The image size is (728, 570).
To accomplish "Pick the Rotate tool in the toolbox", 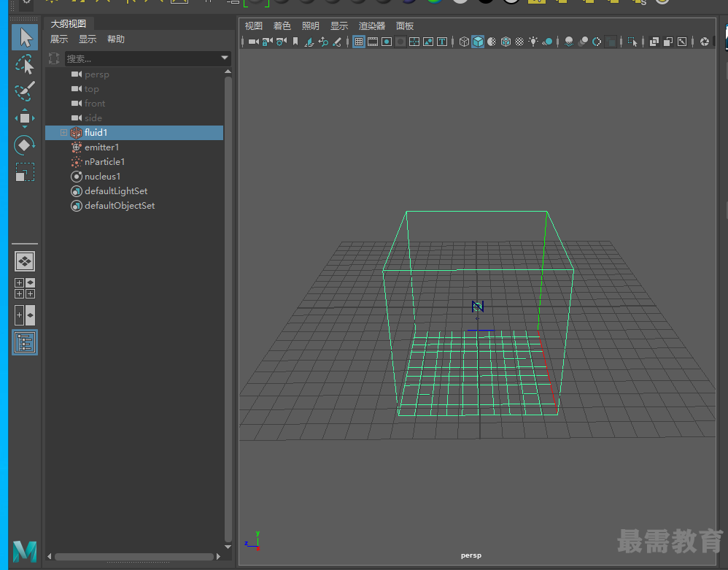I will click(x=25, y=145).
